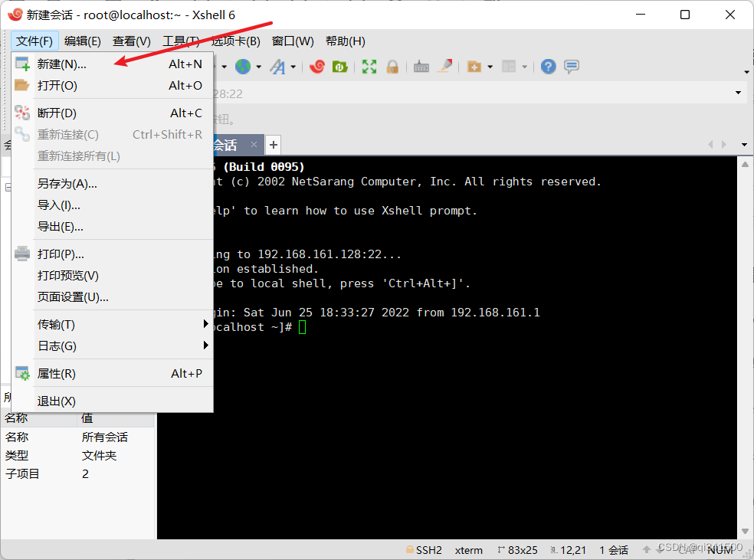Screen dimensions: 754x560
Task: Click 12,21 cursor position status entry
Action: pos(569,550)
